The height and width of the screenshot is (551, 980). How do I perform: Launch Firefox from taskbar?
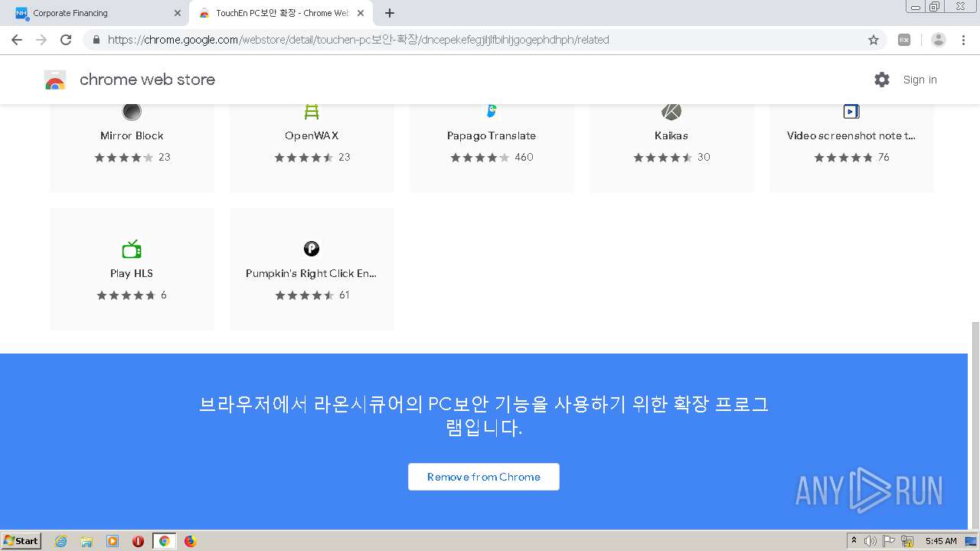pyautogui.click(x=190, y=541)
